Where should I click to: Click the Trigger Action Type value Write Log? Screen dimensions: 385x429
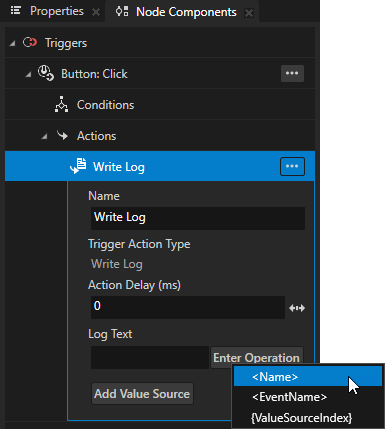(x=117, y=264)
